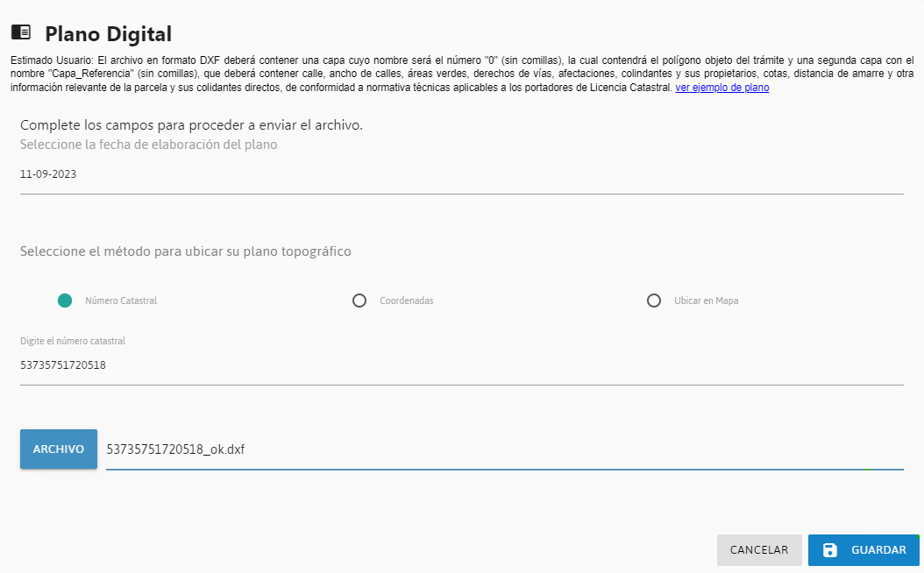Click the Plano Digital heading title
This screenshot has height=573, width=924.
coord(109,34)
